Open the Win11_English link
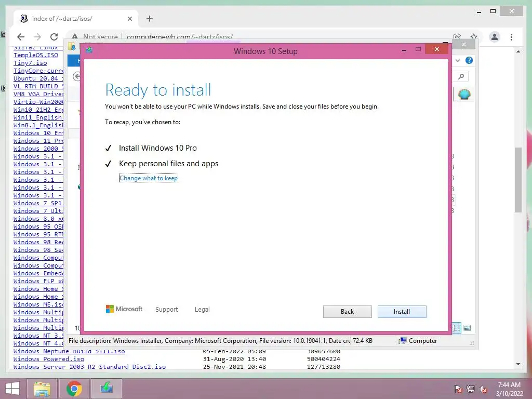The height and width of the screenshot is (399, 532). [x=38, y=117]
